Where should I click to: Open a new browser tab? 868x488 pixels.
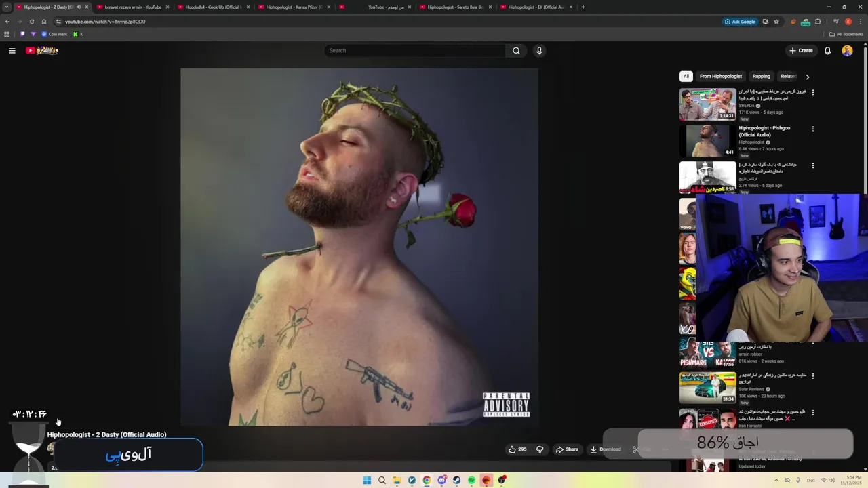point(583,7)
